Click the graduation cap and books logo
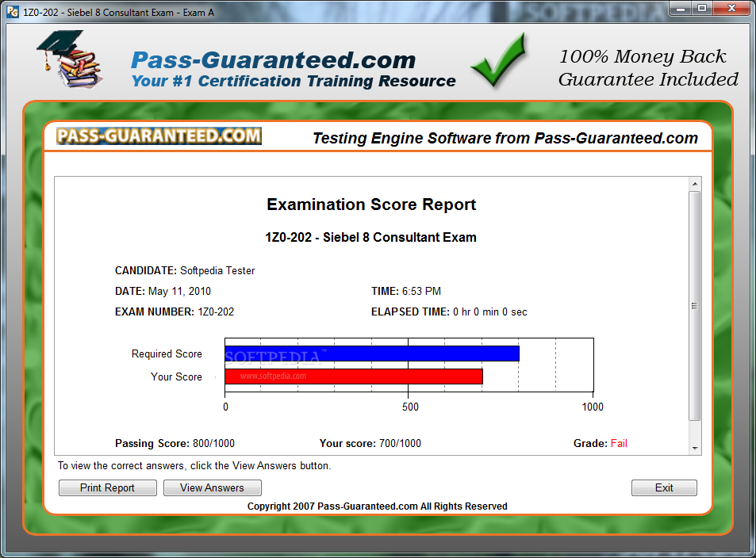 71,59
